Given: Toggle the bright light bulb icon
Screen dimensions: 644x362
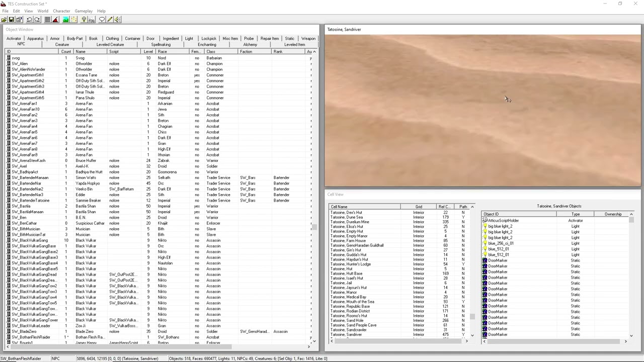Looking at the screenshot, I should click(x=84, y=20).
